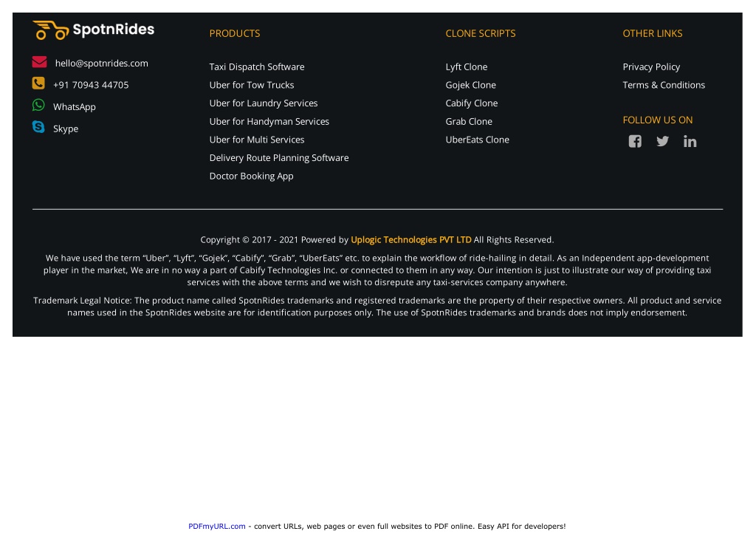
Task: Open the Privacy Policy link
Action: [651, 67]
